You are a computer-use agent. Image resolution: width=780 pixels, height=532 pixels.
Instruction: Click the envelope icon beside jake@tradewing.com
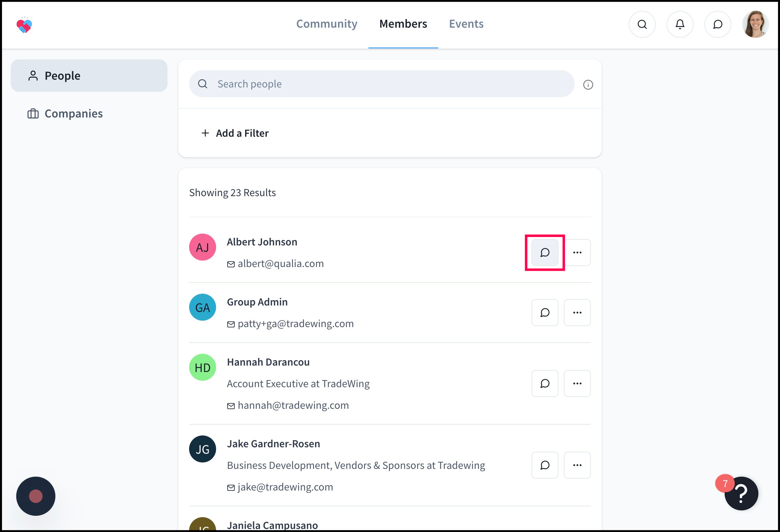tap(231, 488)
